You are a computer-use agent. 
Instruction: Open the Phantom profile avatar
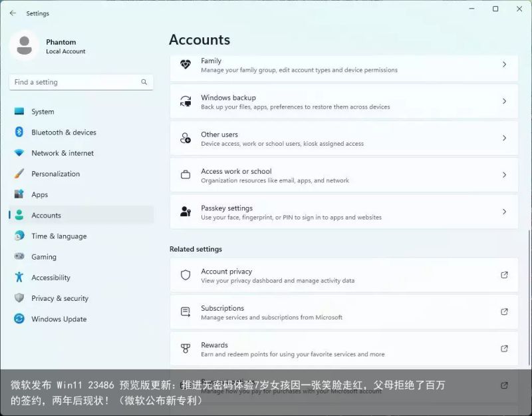click(x=24, y=45)
